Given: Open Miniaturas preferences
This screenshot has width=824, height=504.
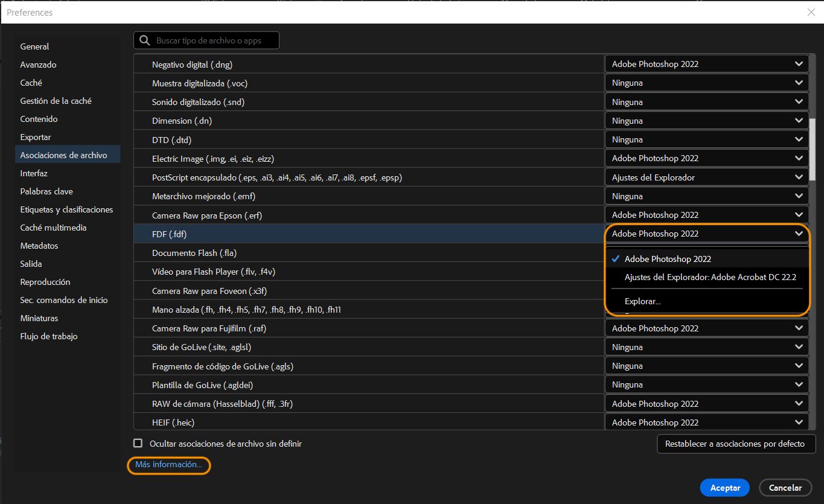Looking at the screenshot, I should [x=68, y=318].
